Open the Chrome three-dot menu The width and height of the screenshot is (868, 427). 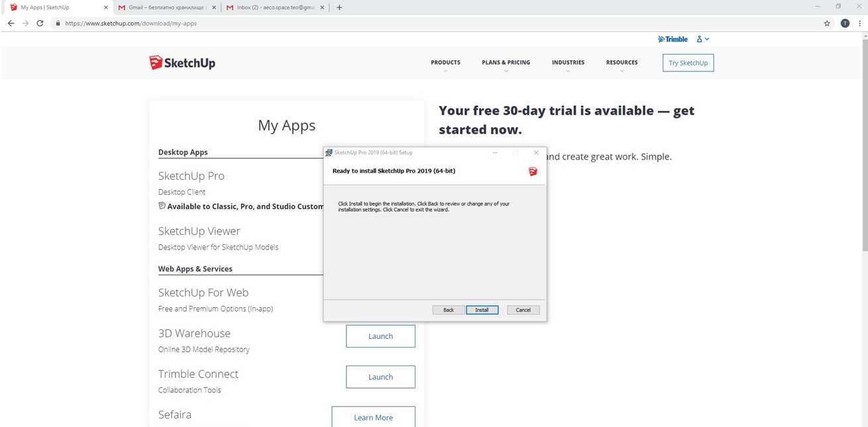(859, 23)
